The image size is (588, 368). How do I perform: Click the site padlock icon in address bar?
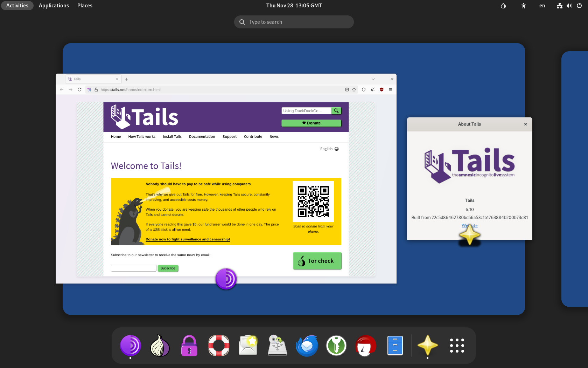(96, 90)
